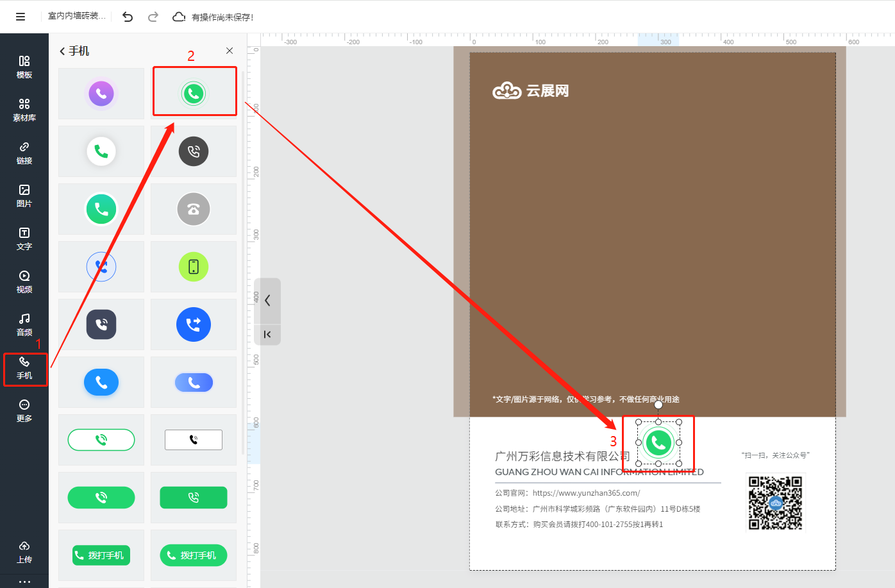895x588 pixels.
Task: Open the 模板 templates sidebar section
Action: click(x=24, y=67)
